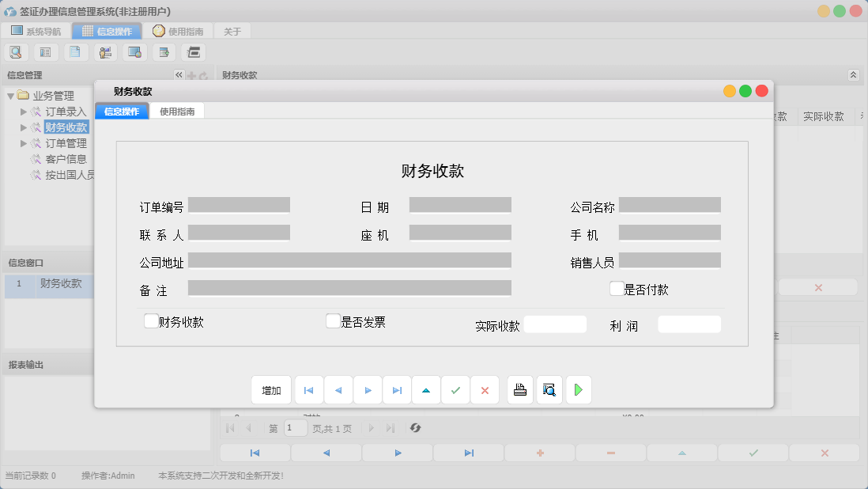
Task: Expand the 订单管理 tree node
Action: [x=24, y=142]
